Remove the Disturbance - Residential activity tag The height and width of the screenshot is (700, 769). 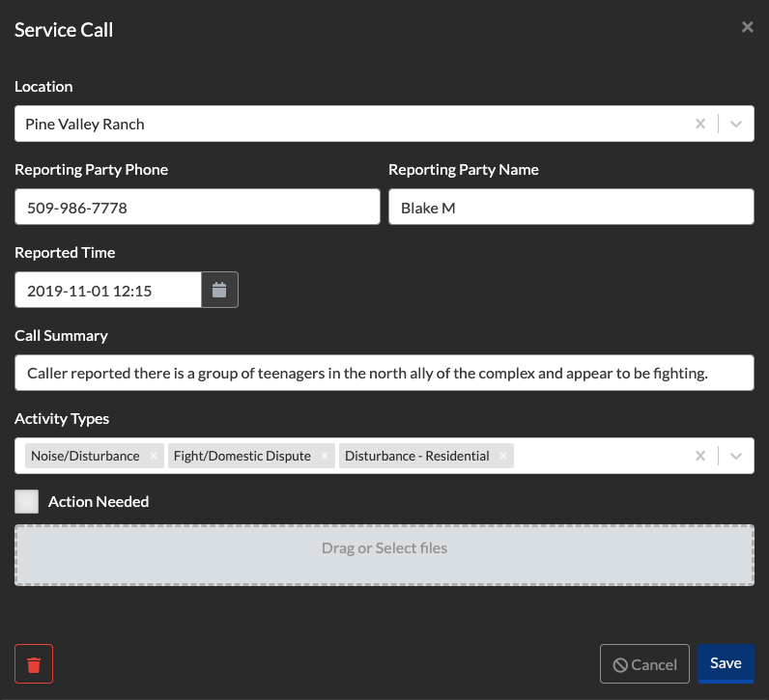(x=503, y=456)
